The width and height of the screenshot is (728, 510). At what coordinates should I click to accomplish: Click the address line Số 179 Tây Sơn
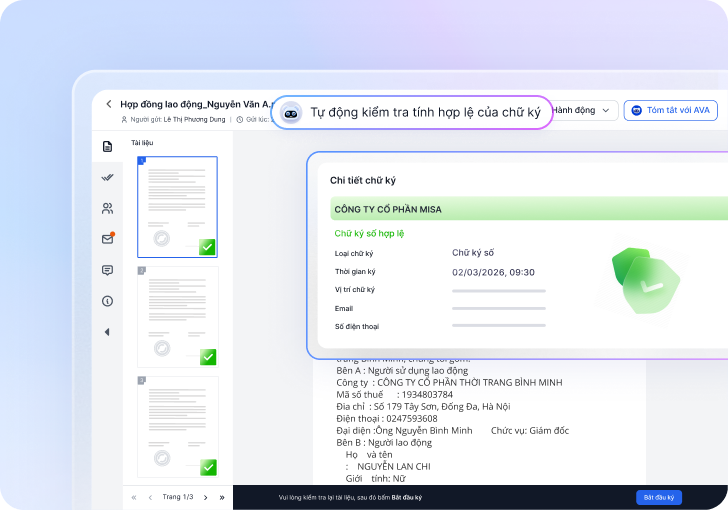coord(423,407)
